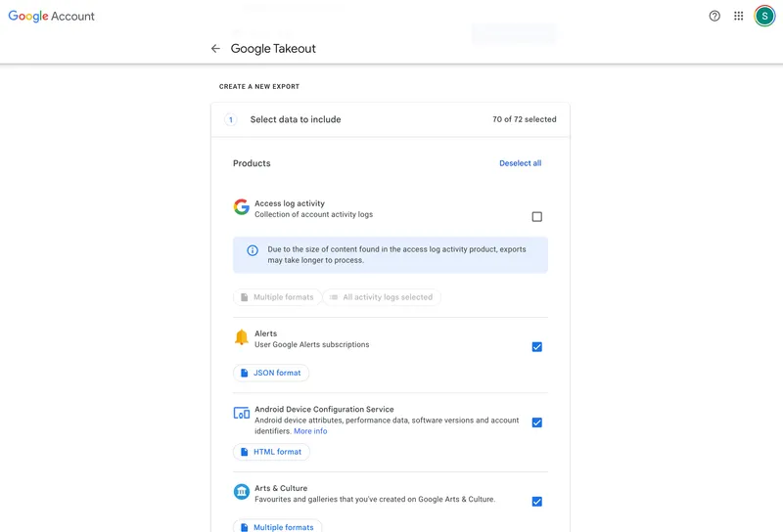Click Deselect all link
The image size is (783, 532).
pyautogui.click(x=521, y=163)
